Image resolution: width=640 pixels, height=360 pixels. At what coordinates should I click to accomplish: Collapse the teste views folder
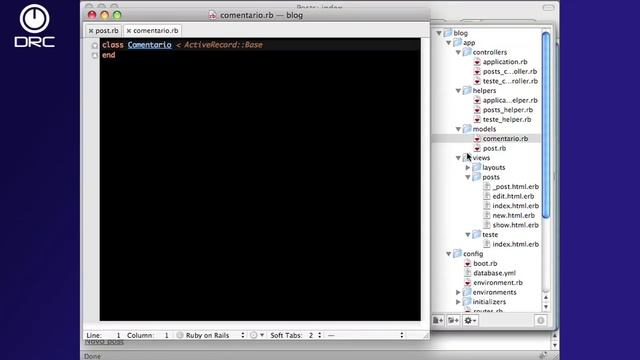click(x=468, y=235)
